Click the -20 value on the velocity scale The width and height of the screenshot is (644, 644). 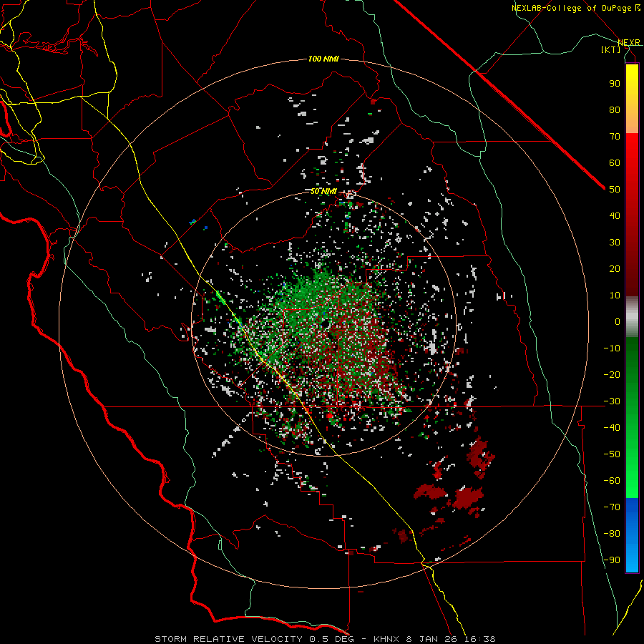click(612, 374)
